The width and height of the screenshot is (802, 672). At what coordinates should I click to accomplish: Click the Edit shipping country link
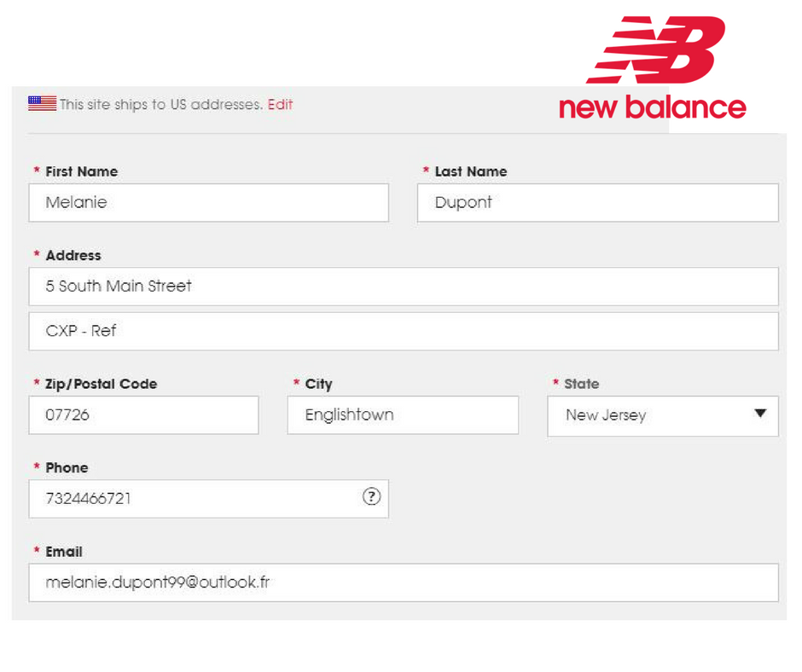tap(281, 104)
